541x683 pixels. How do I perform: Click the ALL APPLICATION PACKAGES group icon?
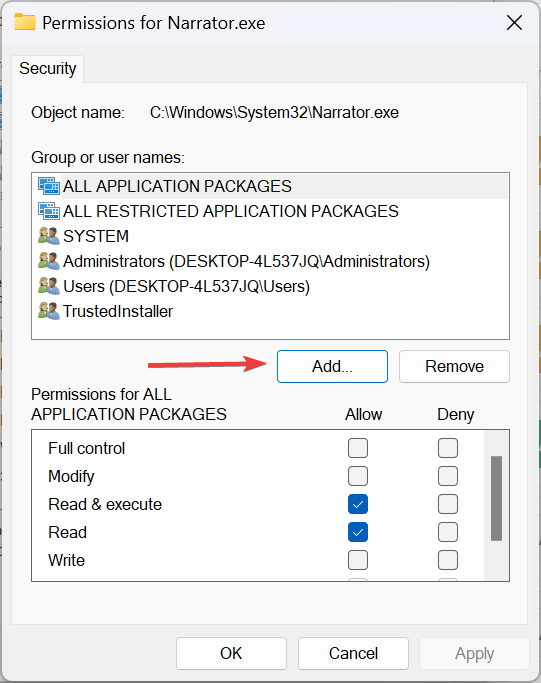tap(49, 186)
